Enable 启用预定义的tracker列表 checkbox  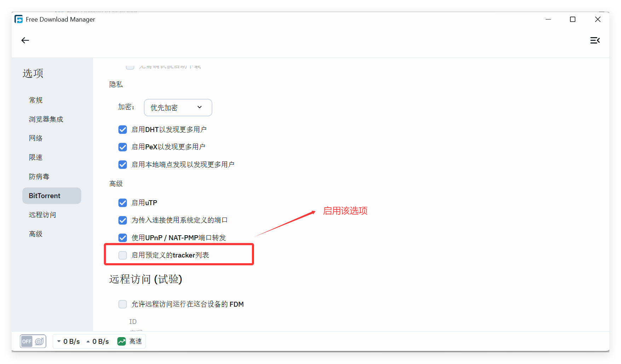pyautogui.click(x=123, y=255)
